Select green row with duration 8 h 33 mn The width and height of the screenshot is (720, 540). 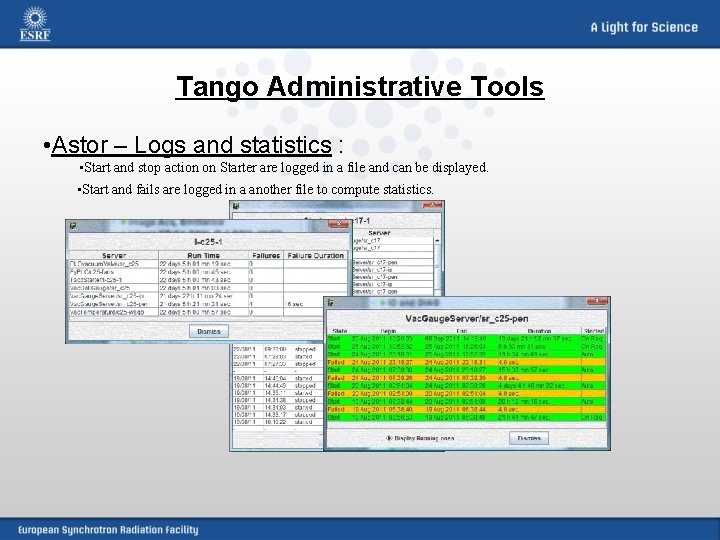(467, 346)
